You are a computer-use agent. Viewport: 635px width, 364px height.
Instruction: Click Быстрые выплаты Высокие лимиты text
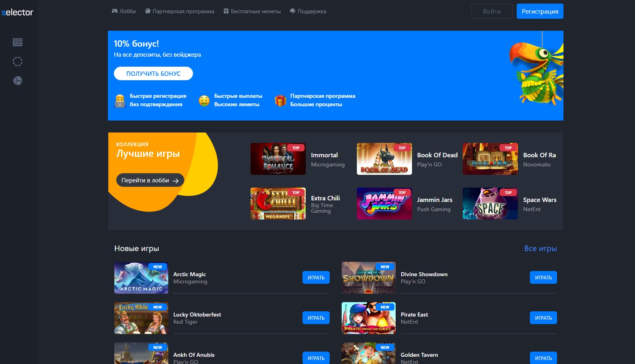pos(239,100)
